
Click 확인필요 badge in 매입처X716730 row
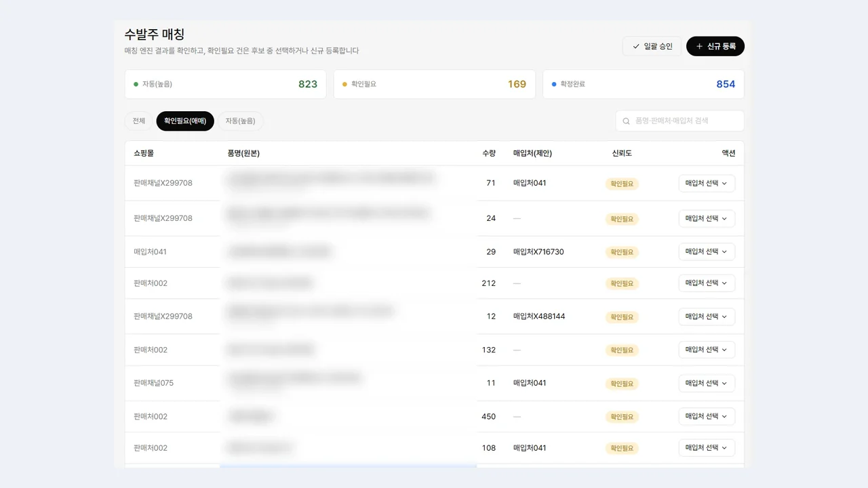[622, 252]
